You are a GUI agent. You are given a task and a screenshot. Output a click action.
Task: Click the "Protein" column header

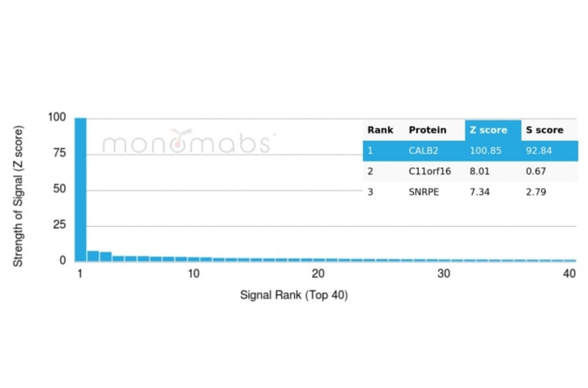point(427,130)
